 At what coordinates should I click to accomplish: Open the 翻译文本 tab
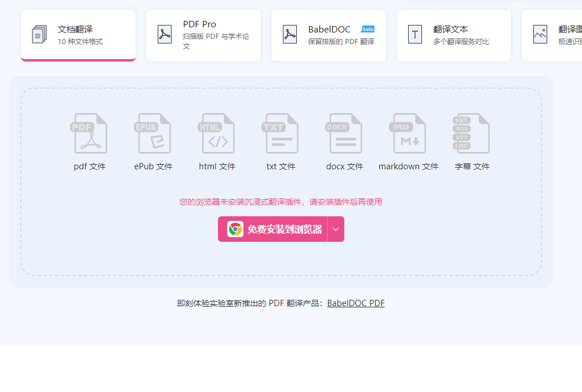click(x=454, y=35)
